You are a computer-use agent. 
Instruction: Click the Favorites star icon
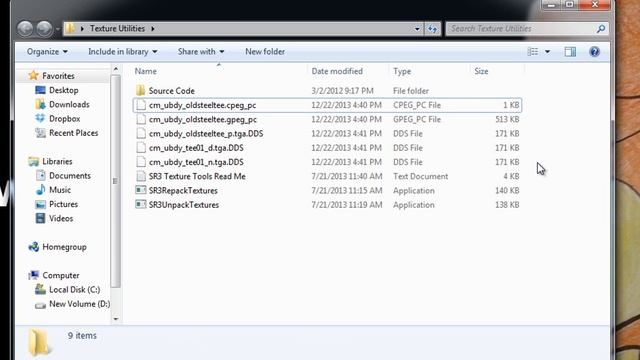tap(33, 76)
